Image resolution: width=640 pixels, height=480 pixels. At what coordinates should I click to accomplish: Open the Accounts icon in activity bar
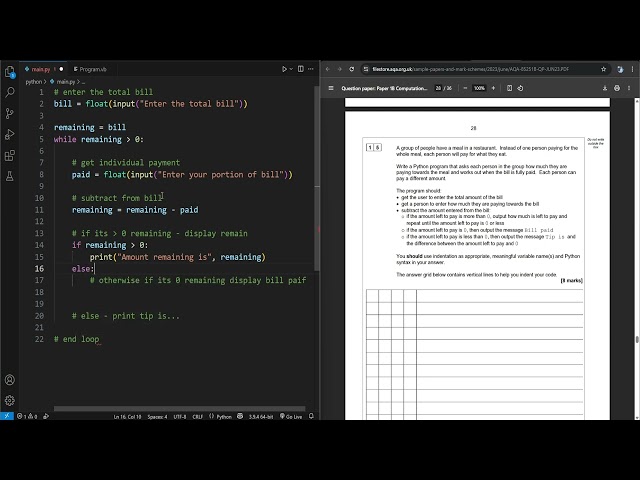point(10,380)
